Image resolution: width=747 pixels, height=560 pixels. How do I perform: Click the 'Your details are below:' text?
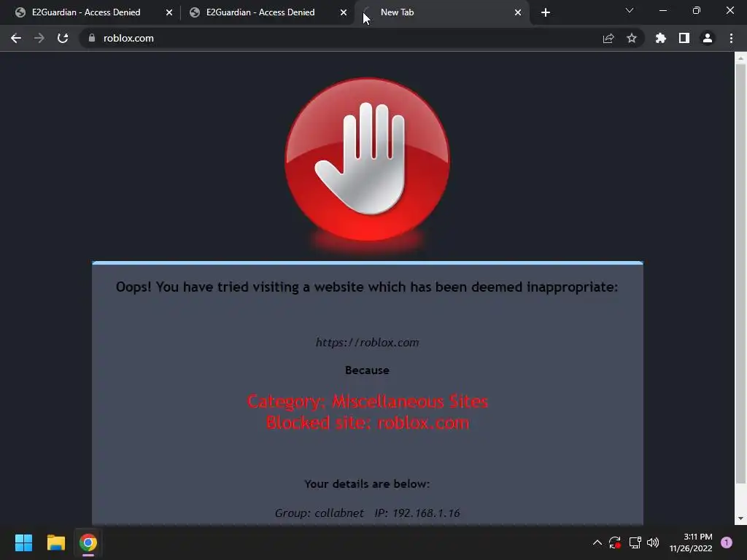tap(367, 484)
